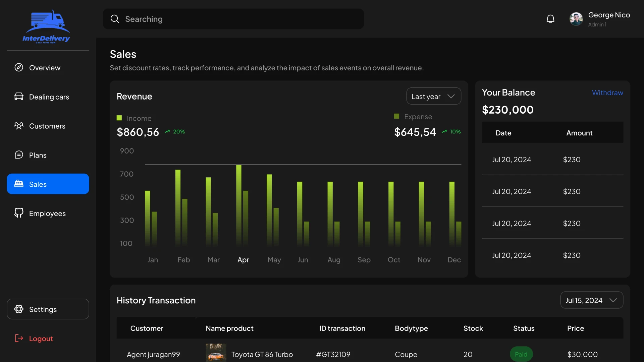644x362 pixels.
Task: Click the Overview compass icon
Action: 19,67
